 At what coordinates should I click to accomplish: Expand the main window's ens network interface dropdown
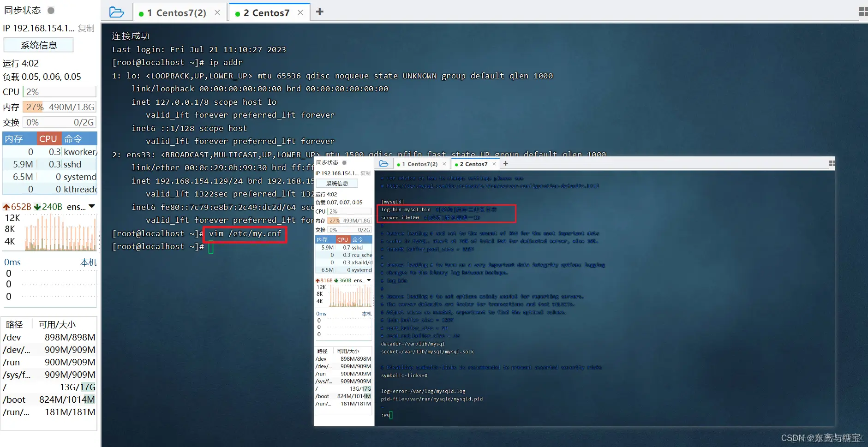pos(92,206)
